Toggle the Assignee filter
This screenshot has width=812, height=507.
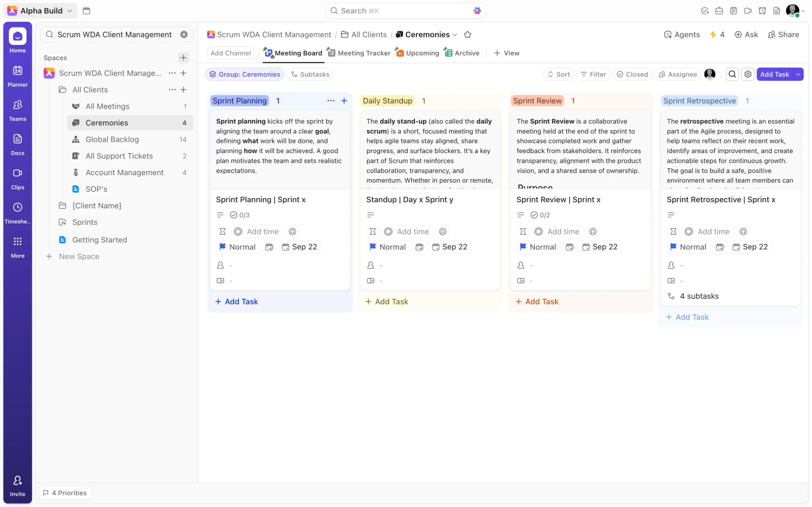(x=678, y=74)
